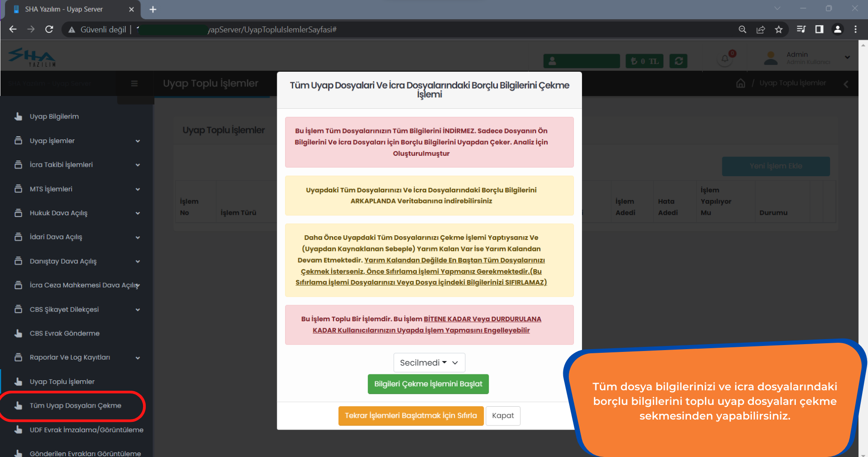Click the İdari Dava Açılış icon

coord(18,237)
